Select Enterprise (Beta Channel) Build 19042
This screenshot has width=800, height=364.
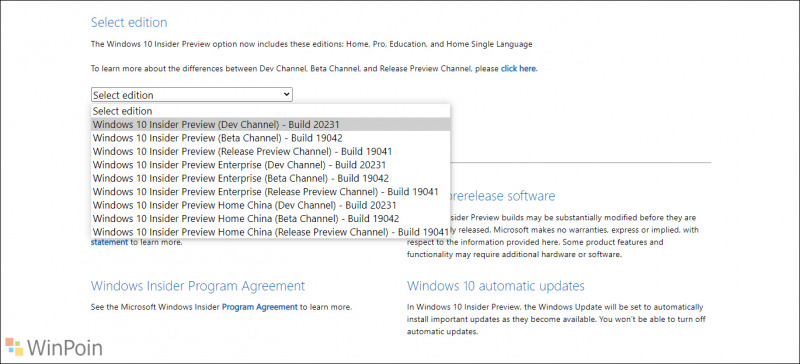[x=270, y=178]
